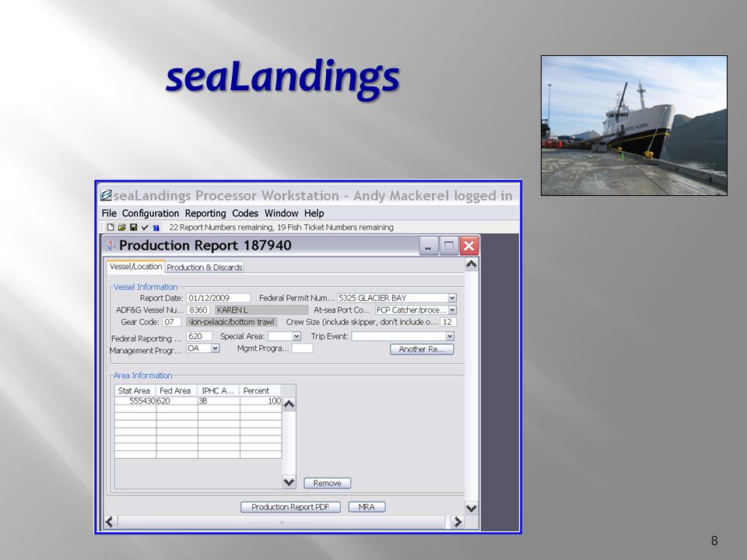Click the horizontal scrollbar thumb
Image resolution: width=747 pixels, height=560 pixels.
click(x=282, y=522)
